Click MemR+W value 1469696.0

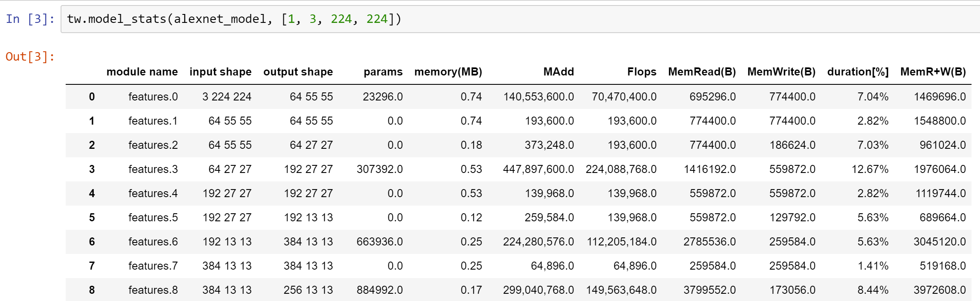pyautogui.click(x=940, y=97)
